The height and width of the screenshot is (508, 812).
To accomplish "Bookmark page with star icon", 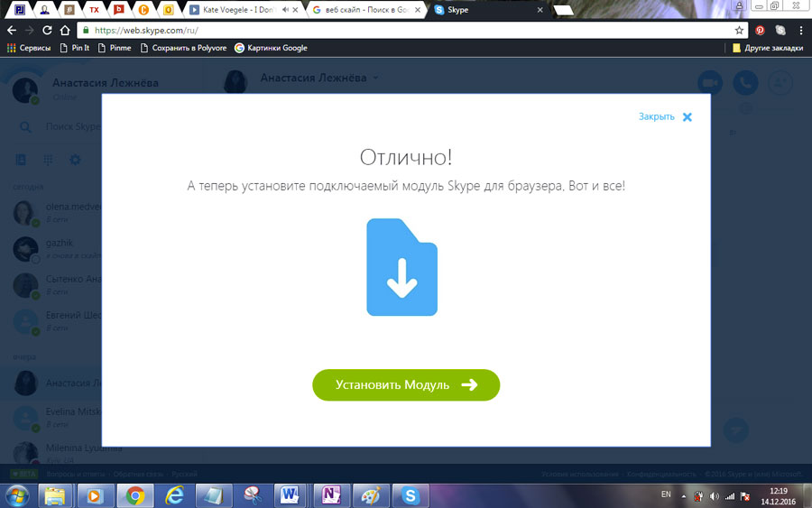I will click(739, 30).
